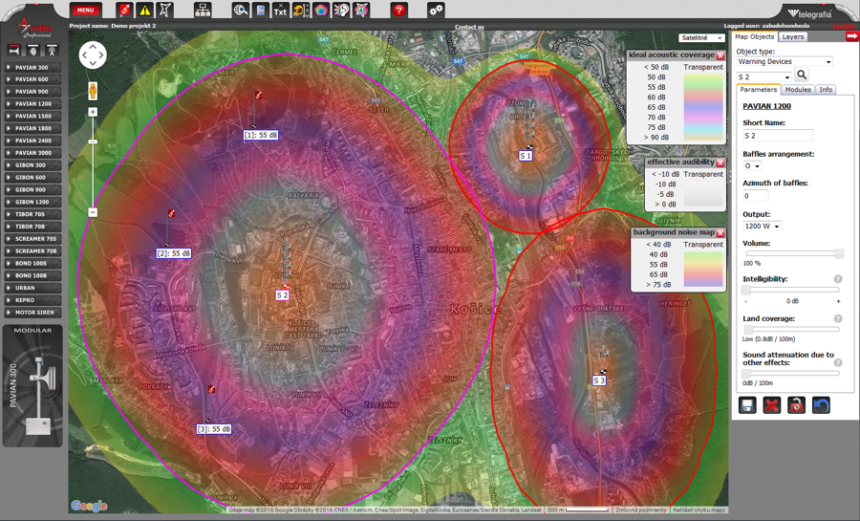This screenshot has width=860, height=521.
Task: Undo changes with blue arrow icon
Action: point(821,405)
